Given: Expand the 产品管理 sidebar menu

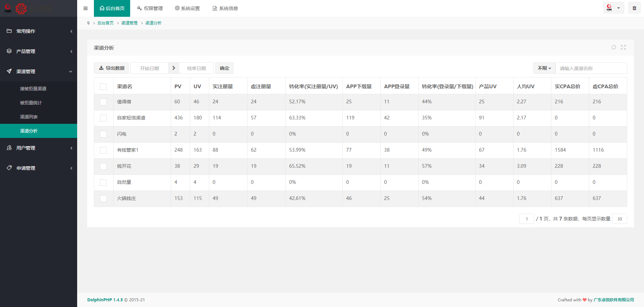Looking at the screenshot, I should coord(39,51).
